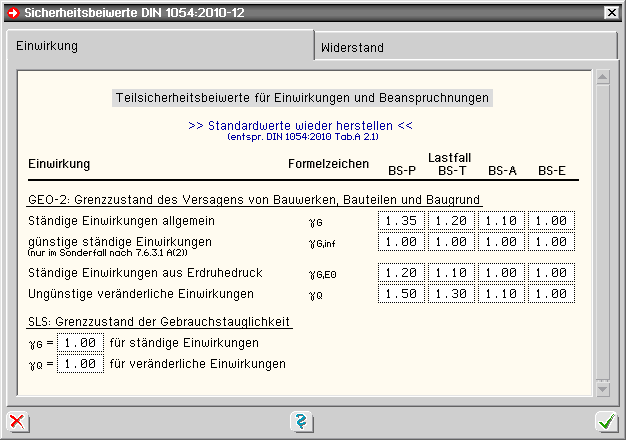626x440 pixels.
Task: Edit SLS γG field for ständige Einwirkungen
Action: [x=80, y=343]
